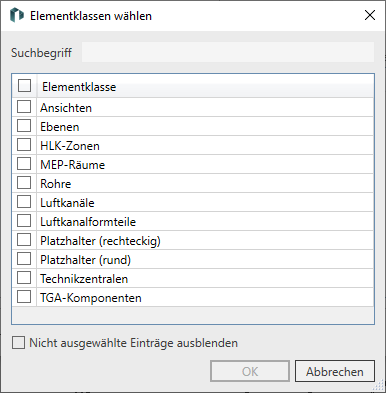This screenshot has width=386, height=393.
Task: Click the application logo icon in title bar
Action: 17,15
